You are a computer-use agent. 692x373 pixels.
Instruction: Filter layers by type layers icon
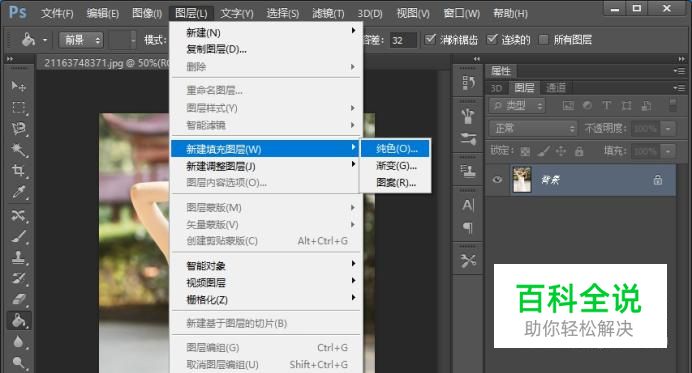coord(607,106)
